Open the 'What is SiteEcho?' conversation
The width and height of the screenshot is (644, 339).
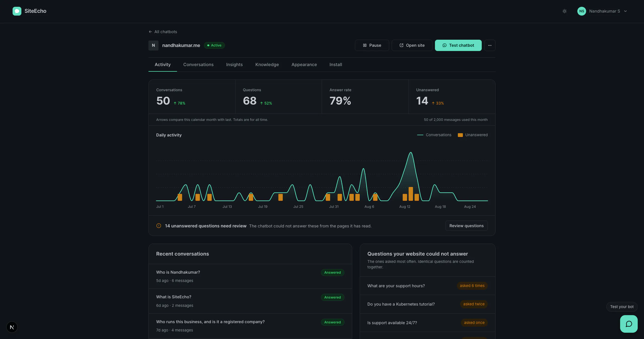click(x=250, y=301)
